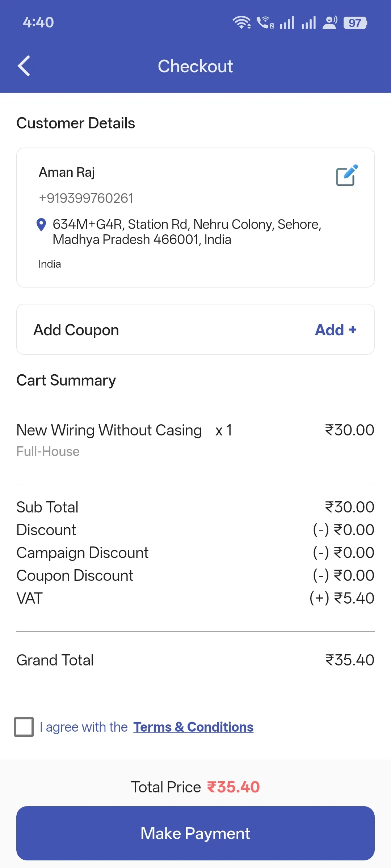
Task: Tap the Add Coupon row label
Action: (x=76, y=330)
